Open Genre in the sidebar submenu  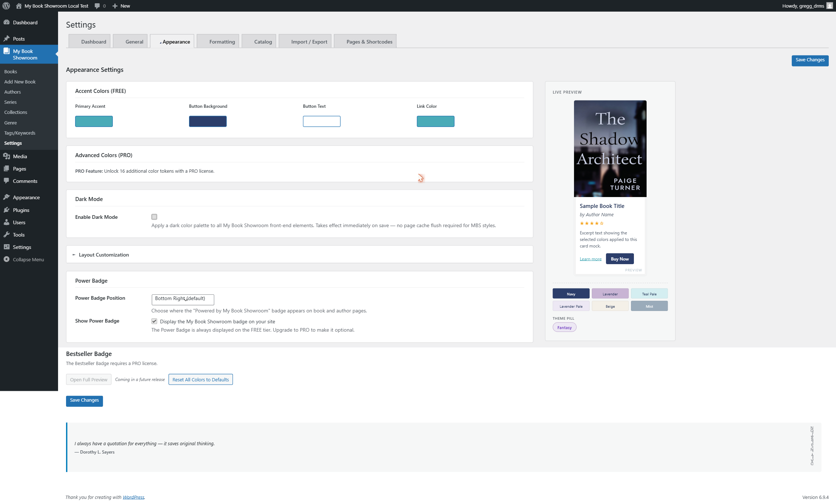point(11,123)
